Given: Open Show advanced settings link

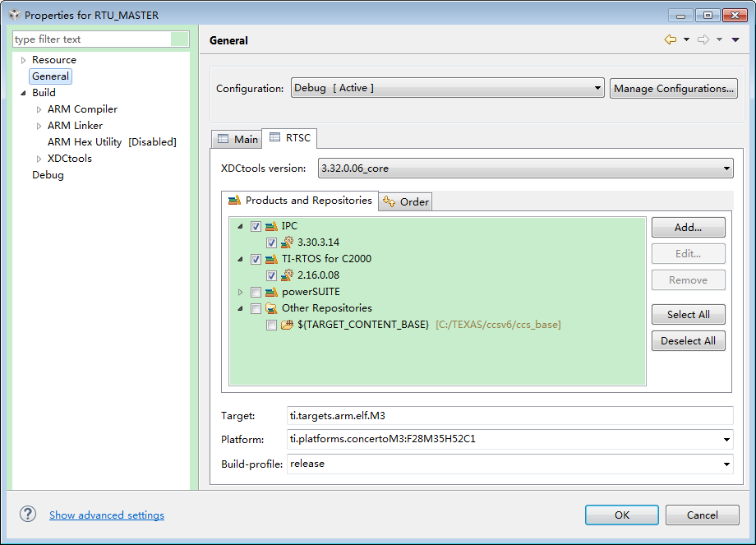Looking at the screenshot, I should (x=107, y=515).
